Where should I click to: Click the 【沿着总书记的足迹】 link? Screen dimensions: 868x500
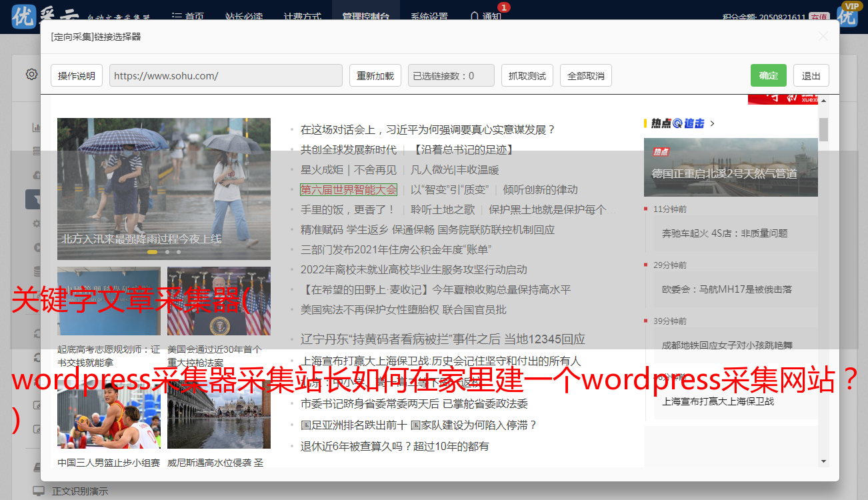(x=463, y=149)
